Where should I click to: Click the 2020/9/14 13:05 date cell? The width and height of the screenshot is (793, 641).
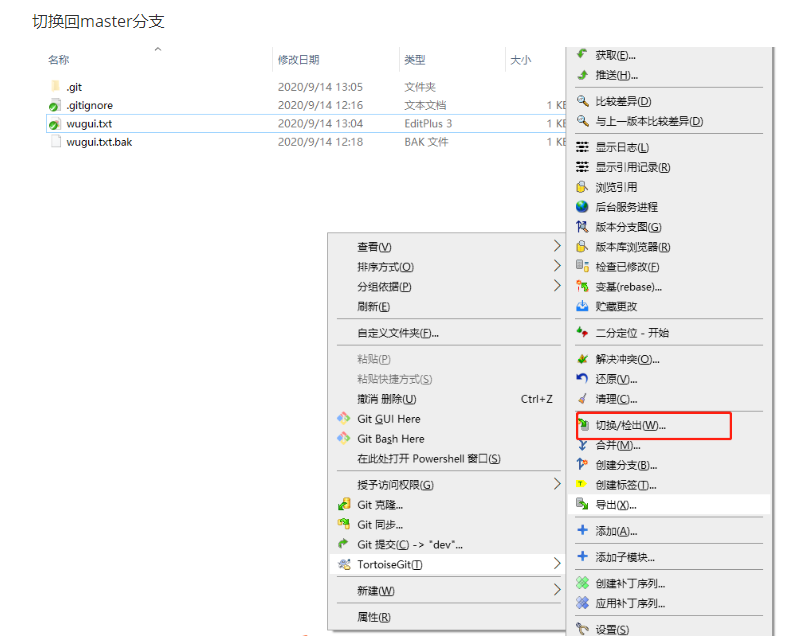(x=320, y=87)
